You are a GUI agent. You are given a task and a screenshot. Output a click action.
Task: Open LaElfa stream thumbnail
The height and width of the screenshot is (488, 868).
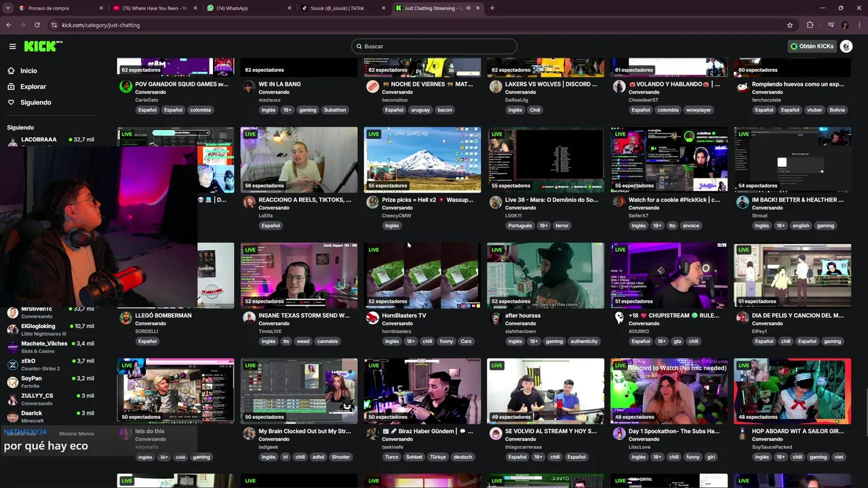[x=299, y=160]
